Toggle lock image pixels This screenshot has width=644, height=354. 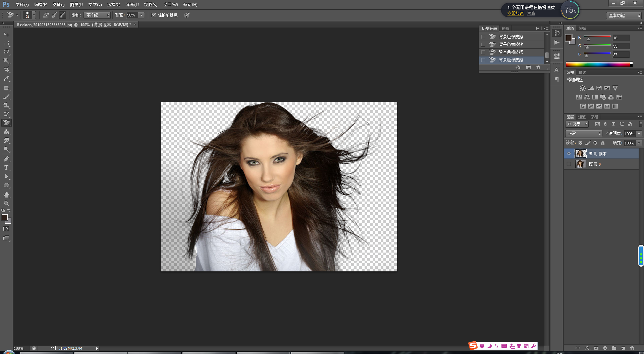(x=588, y=143)
